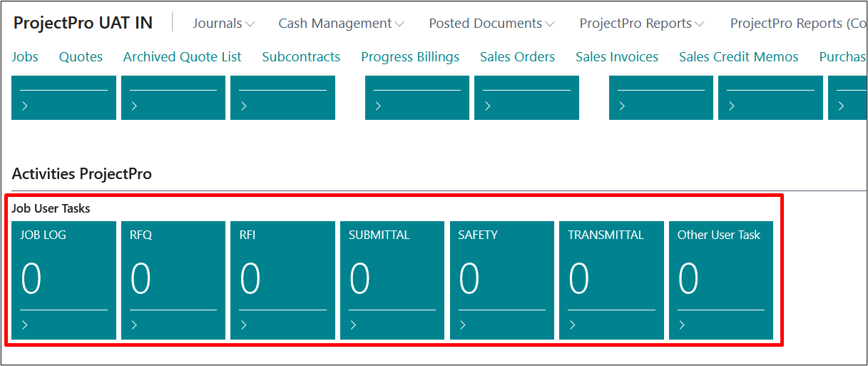Expand the Journals menu
Image resolution: width=868 pixels, height=366 pixels.
coord(224,24)
